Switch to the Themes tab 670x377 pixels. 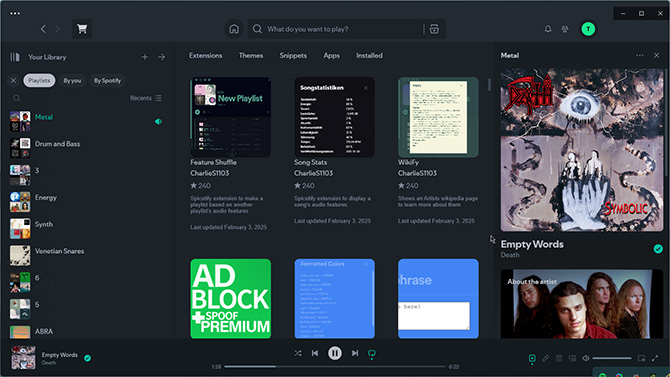click(251, 56)
